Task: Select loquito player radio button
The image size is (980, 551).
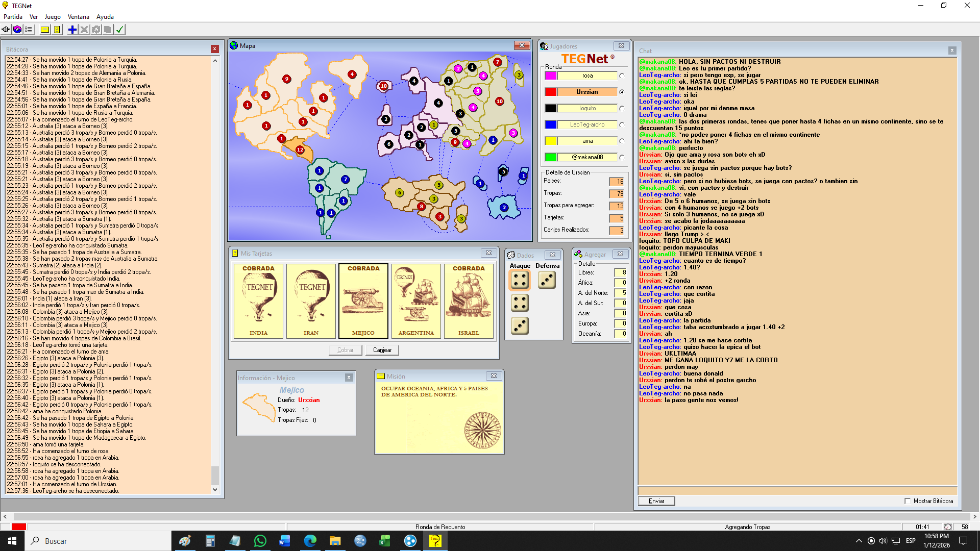Action: tap(622, 109)
